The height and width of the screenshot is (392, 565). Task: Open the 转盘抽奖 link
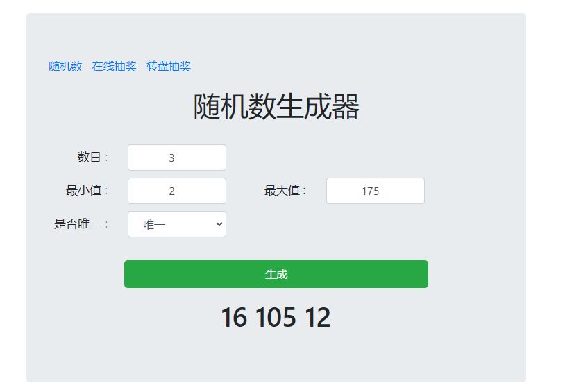pos(168,67)
